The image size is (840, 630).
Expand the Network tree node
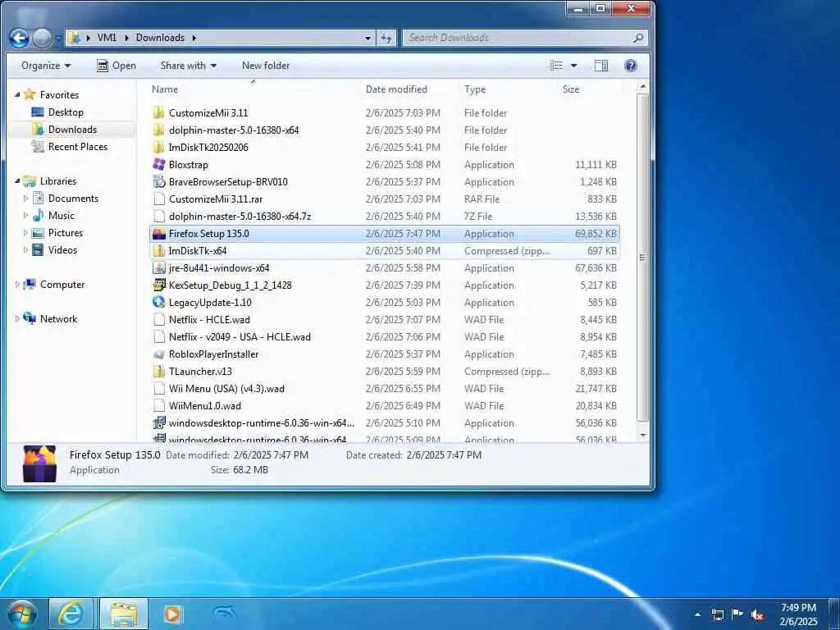[17, 319]
